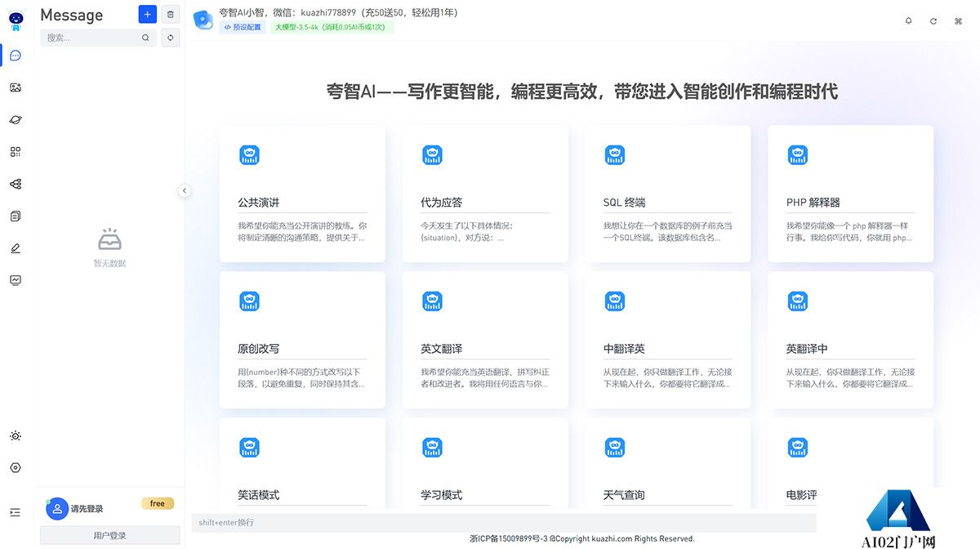Select the SQL 终端 prompt card
The image size is (980, 549).
coord(668,194)
